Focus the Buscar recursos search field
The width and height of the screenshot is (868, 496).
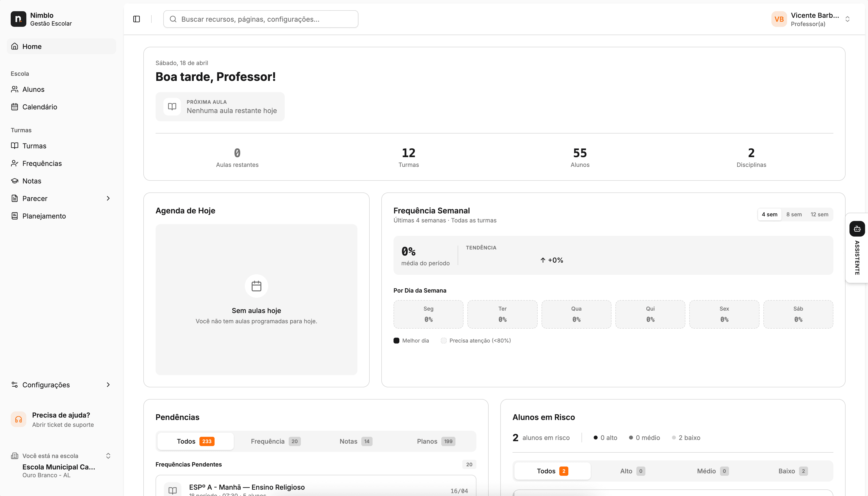(x=261, y=19)
